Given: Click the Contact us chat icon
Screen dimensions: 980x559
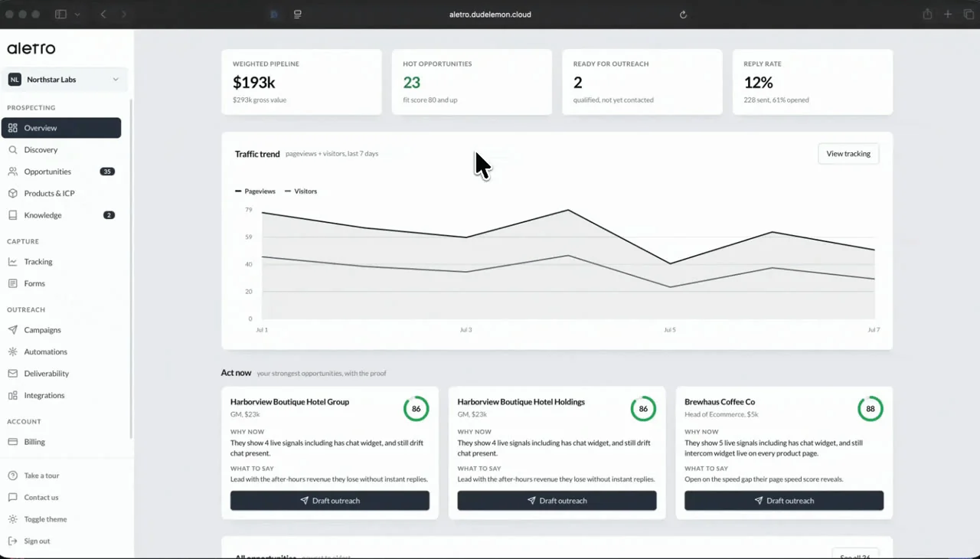Looking at the screenshot, I should pyautogui.click(x=12, y=497).
